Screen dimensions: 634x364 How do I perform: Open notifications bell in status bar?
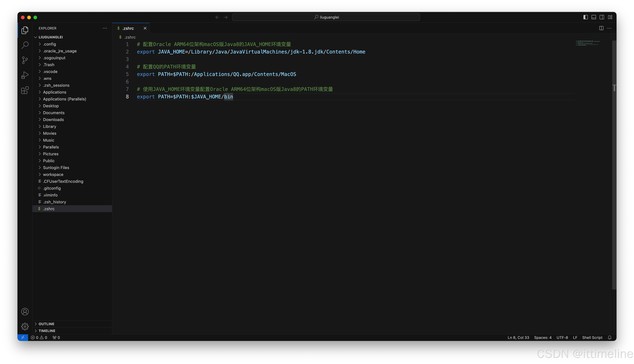point(610,337)
